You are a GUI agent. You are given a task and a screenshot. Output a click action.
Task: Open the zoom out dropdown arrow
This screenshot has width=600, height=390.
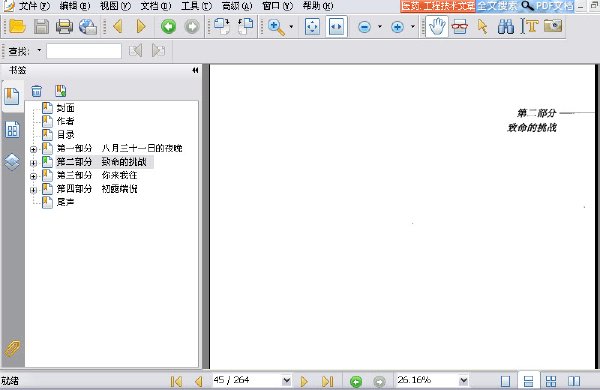380,27
